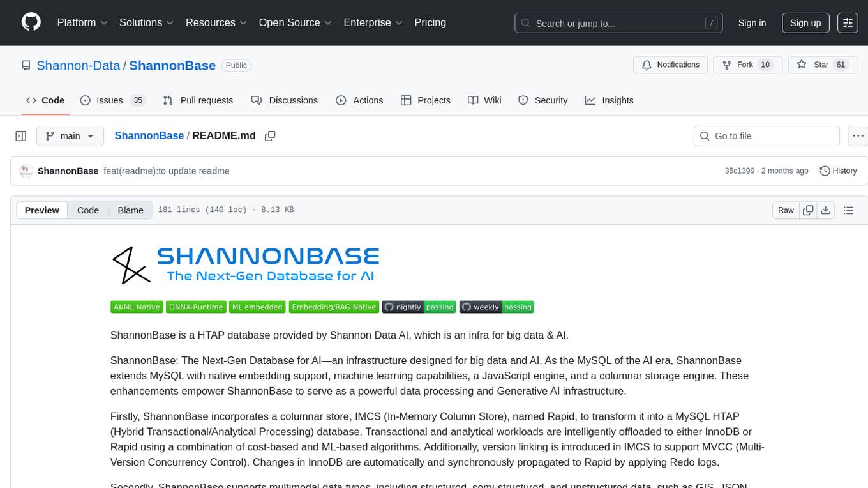The image size is (868, 488).
Task: Switch to the Blame view
Action: [131, 210]
